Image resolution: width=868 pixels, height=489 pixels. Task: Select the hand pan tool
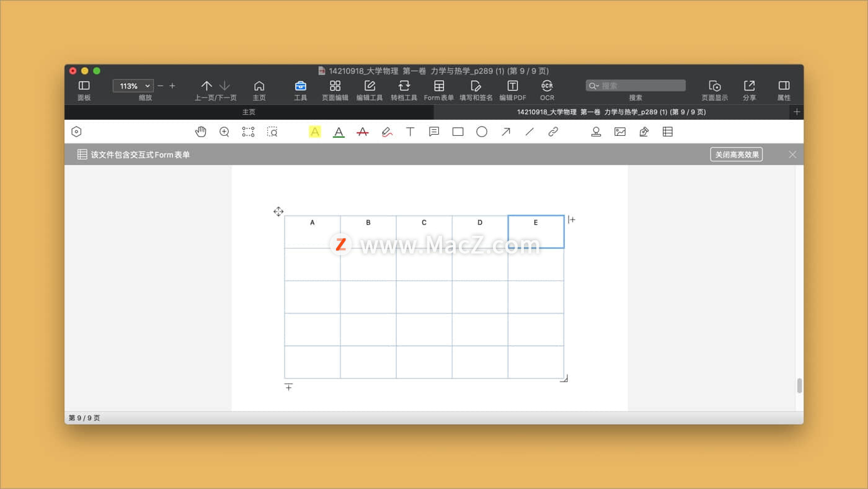pyautogui.click(x=200, y=132)
